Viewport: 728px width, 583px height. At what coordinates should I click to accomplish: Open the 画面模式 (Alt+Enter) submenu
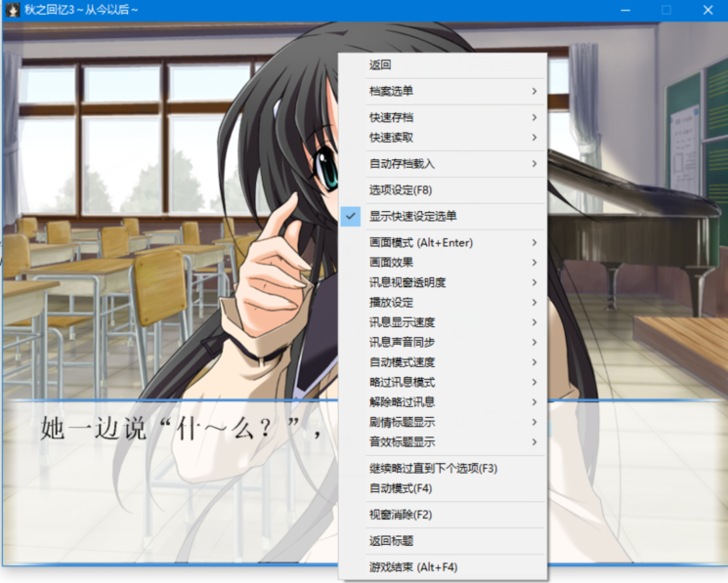[x=443, y=242]
